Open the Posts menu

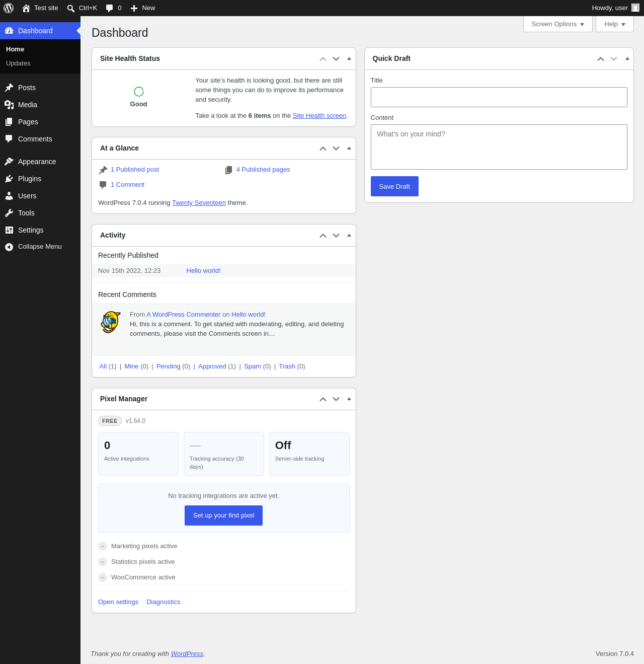[x=40, y=88]
